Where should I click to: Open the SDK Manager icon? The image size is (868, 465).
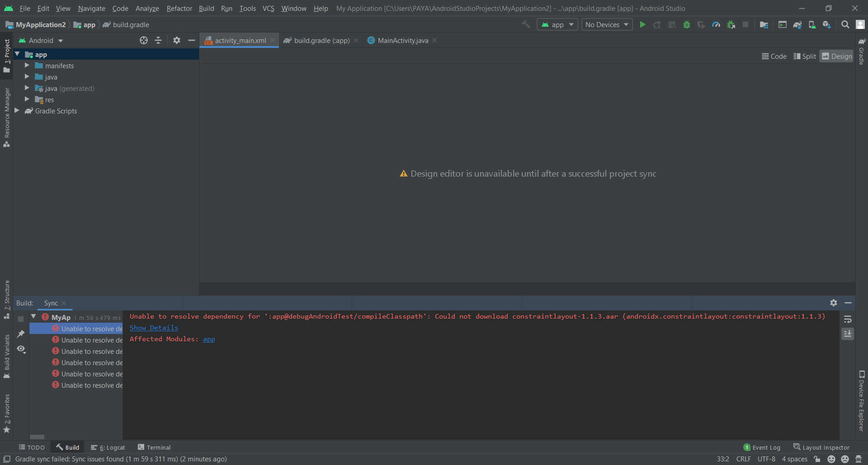[826, 25]
